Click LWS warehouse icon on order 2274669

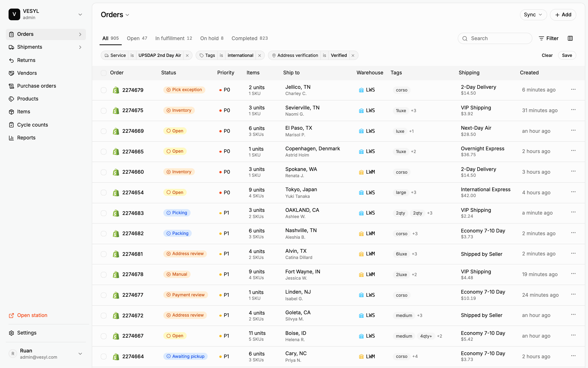coord(361,131)
